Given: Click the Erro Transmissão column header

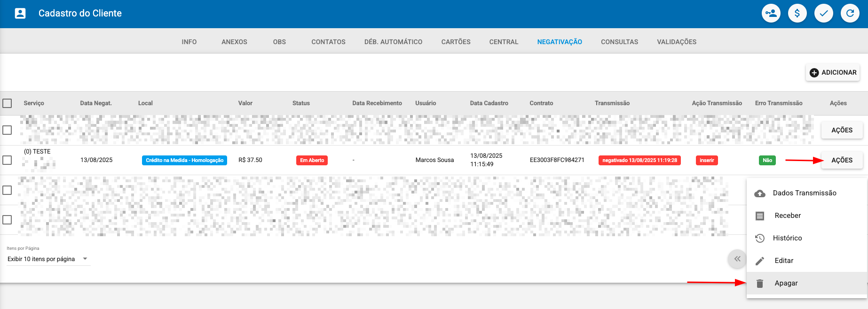Looking at the screenshot, I should [x=779, y=103].
